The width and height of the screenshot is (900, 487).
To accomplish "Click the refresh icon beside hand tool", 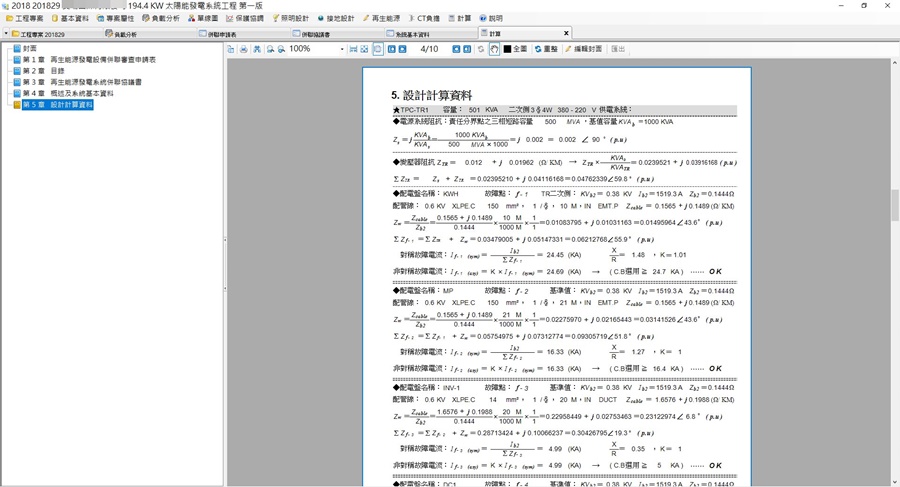I will click(481, 49).
